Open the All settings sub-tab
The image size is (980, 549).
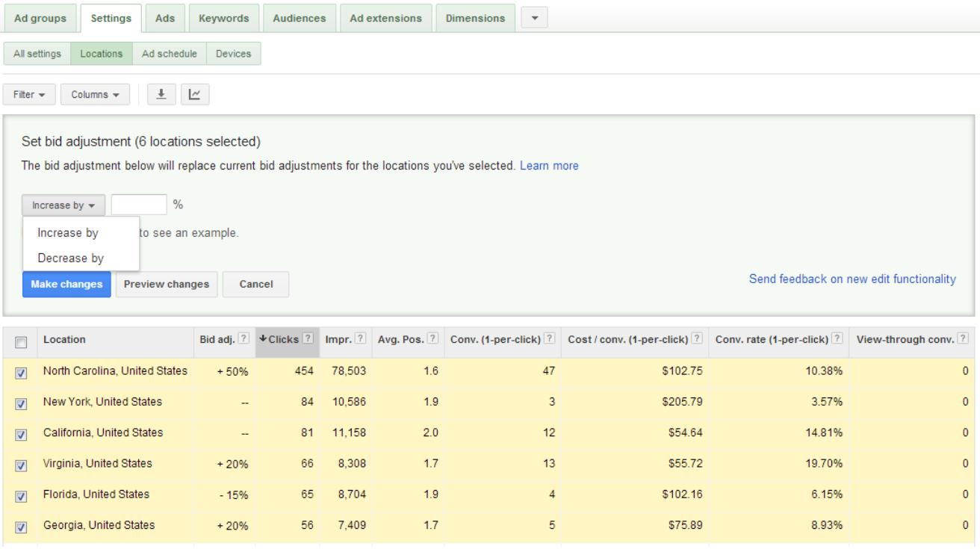coord(37,54)
